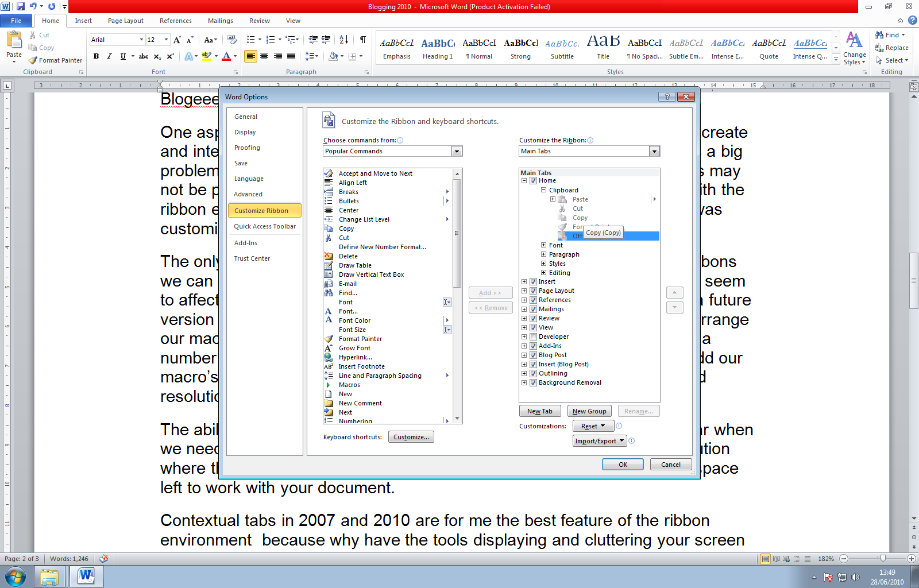The image size is (919, 588).
Task: Click OK in Word Options
Action: (623, 465)
